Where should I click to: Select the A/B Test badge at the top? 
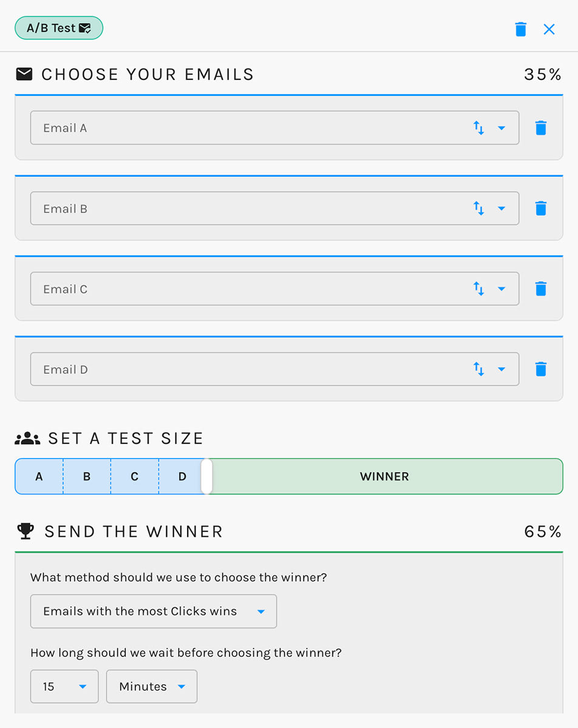[58, 27]
